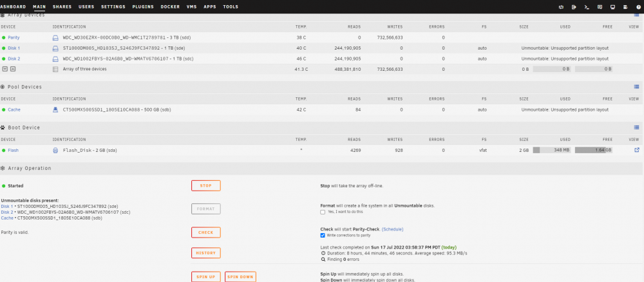Open the system log icon

point(625,7)
